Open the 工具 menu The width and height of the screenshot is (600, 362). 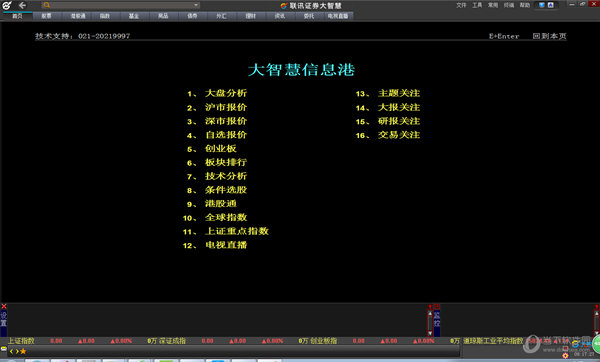pos(477,5)
